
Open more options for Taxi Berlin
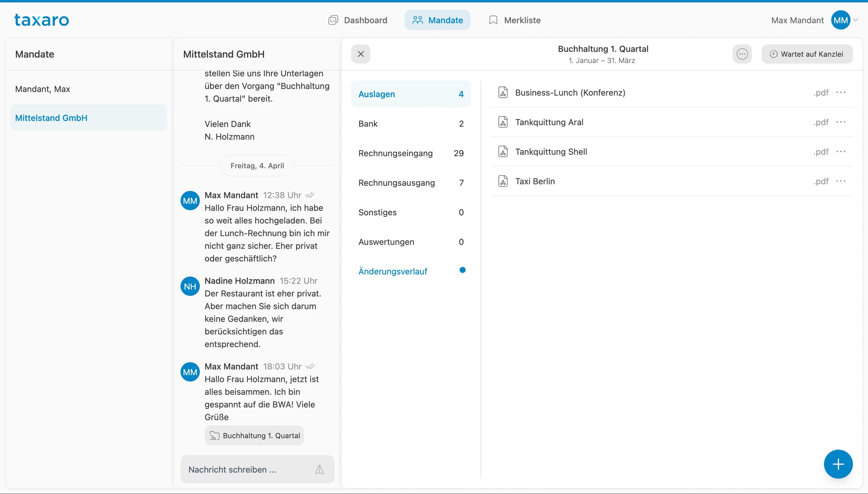841,181
